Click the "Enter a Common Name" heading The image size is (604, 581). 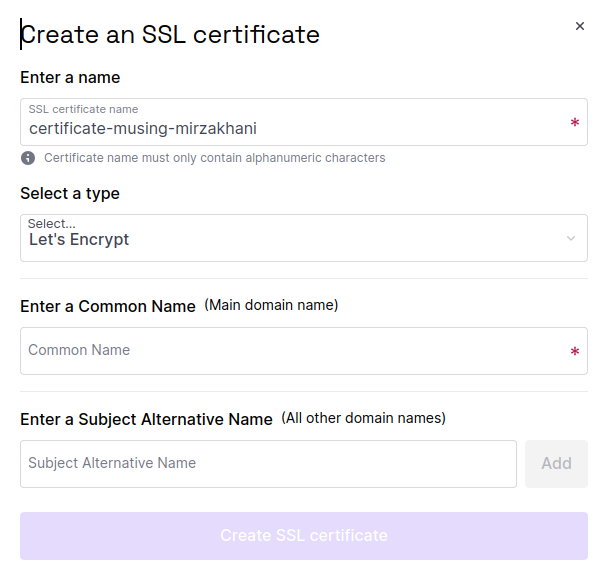pyautogui.click(x=108, y=307)
